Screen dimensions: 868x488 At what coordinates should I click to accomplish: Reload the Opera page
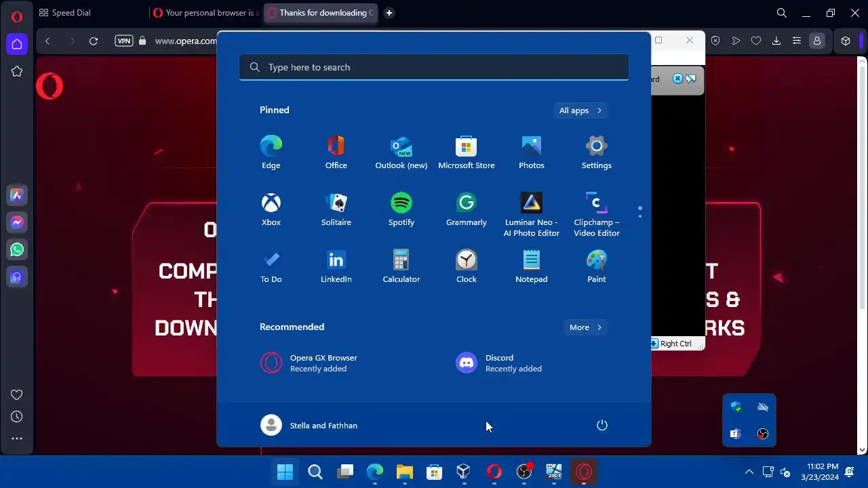click(x=94, y=41)
